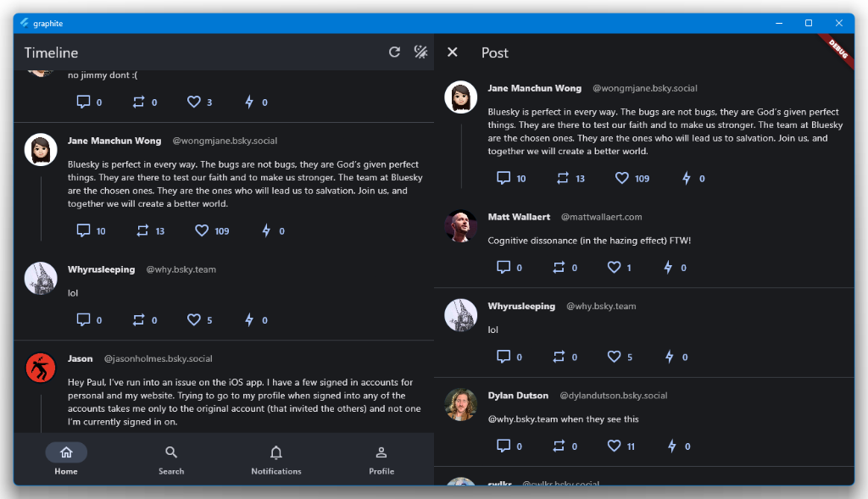Open Whyrusleeping's avatar in Timeline
This screenshot has height=499, width=868.
point(41,278)
